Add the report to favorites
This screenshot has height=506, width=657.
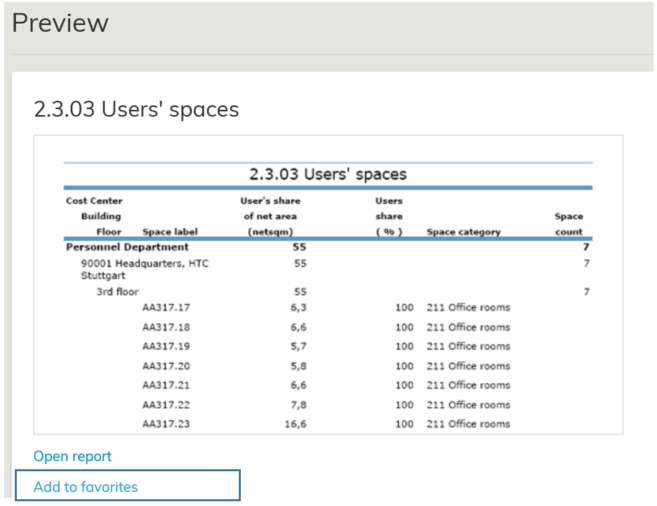coord(86,487)
